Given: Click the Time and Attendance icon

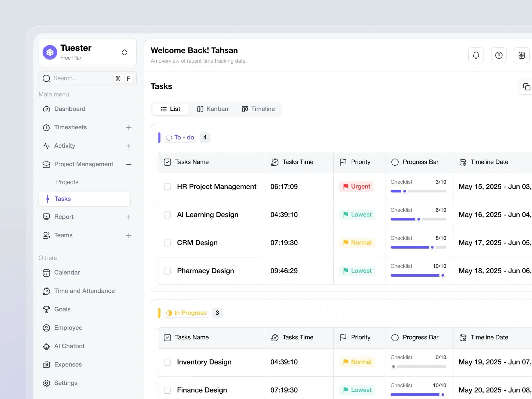Looking at the screenshot, I should pos(46,291).
